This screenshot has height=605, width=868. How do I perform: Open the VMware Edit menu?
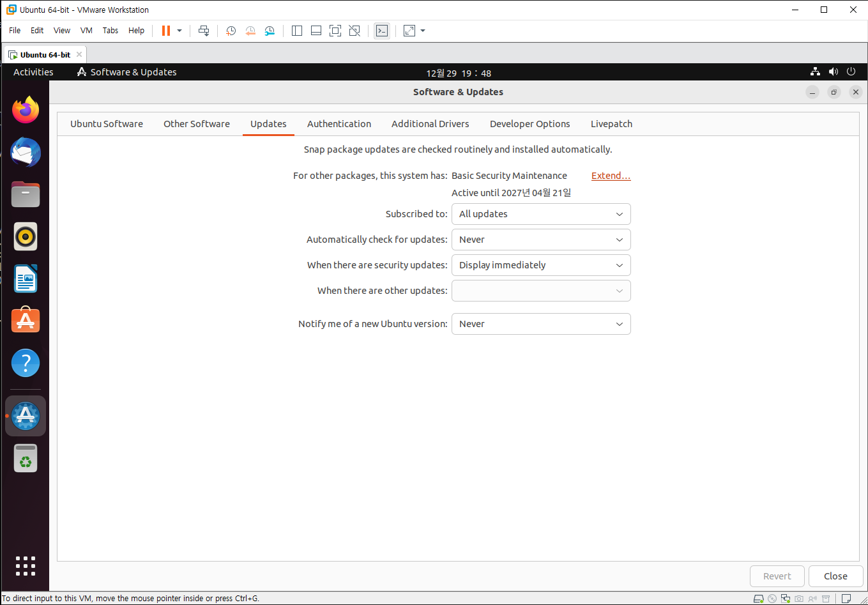37,31
